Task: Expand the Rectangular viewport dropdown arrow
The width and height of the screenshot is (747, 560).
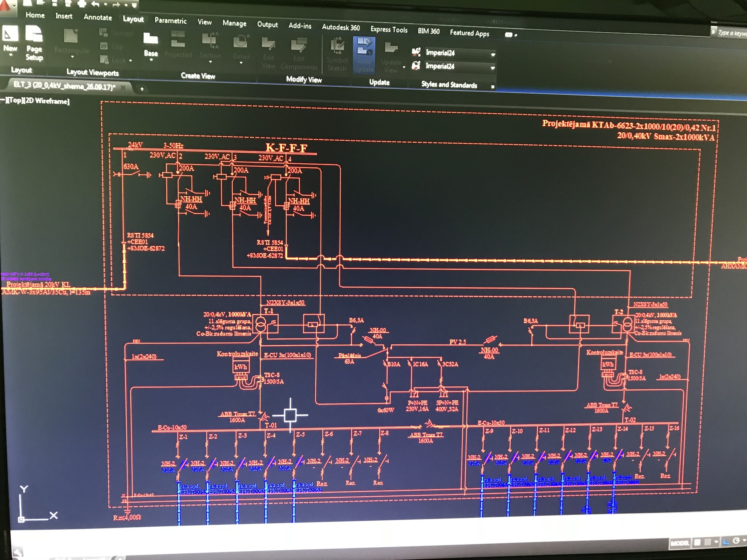Action: [72, 57]
